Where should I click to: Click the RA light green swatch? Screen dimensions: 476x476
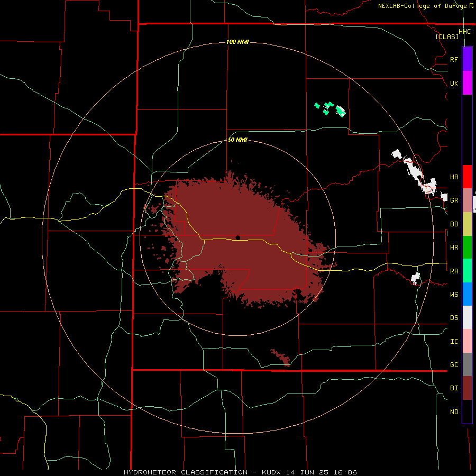tap(467, 271)
